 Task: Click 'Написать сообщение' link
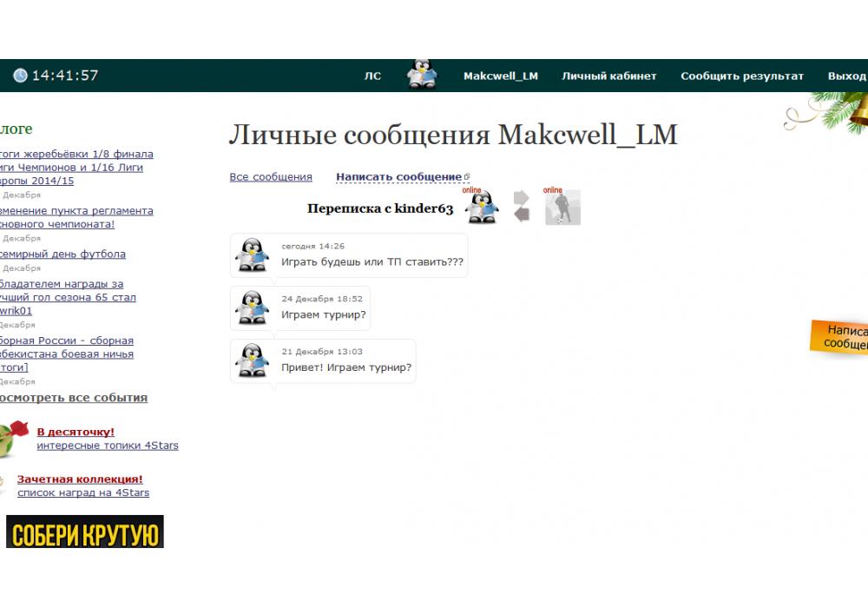(398, 177)
